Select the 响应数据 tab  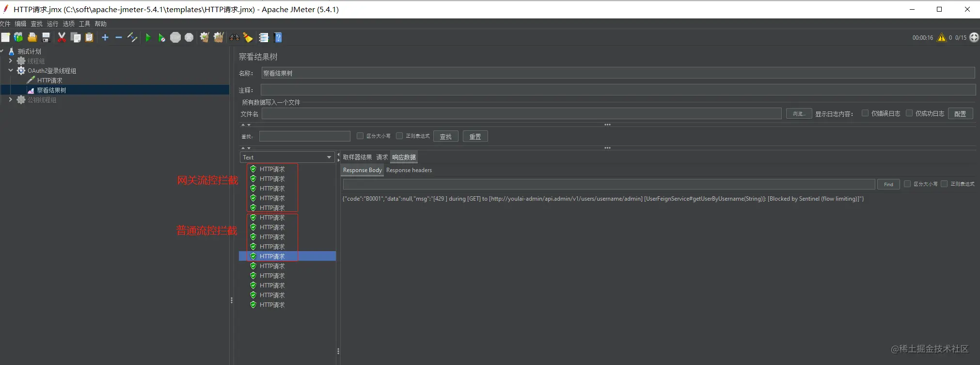[404, 157]
